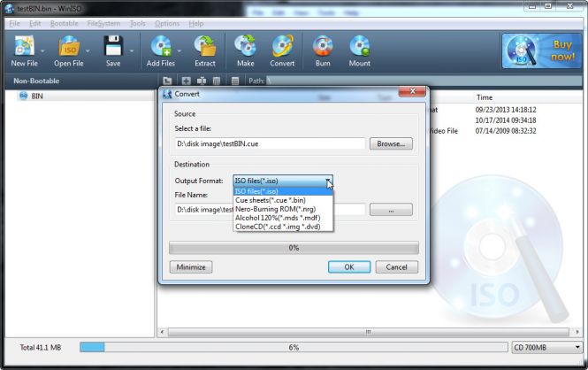Expand the Add Files dropdown arrow
The image size is (588, 370).
point(179,50)
